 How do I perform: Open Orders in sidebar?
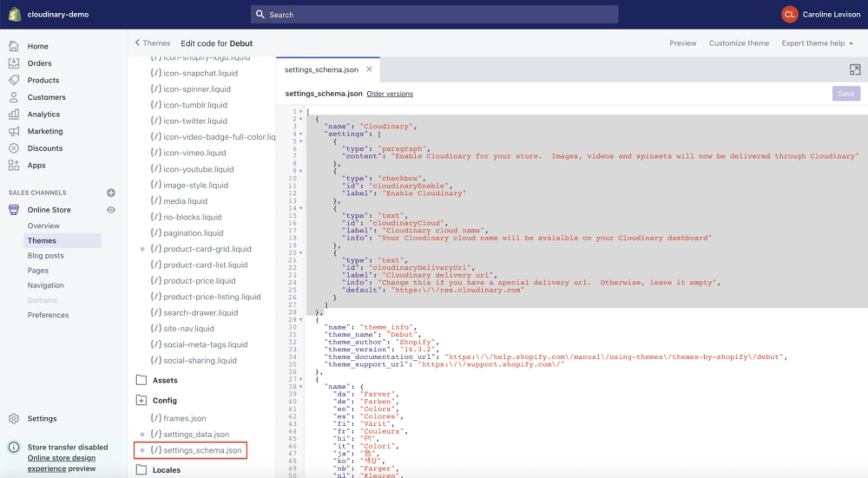39,63
